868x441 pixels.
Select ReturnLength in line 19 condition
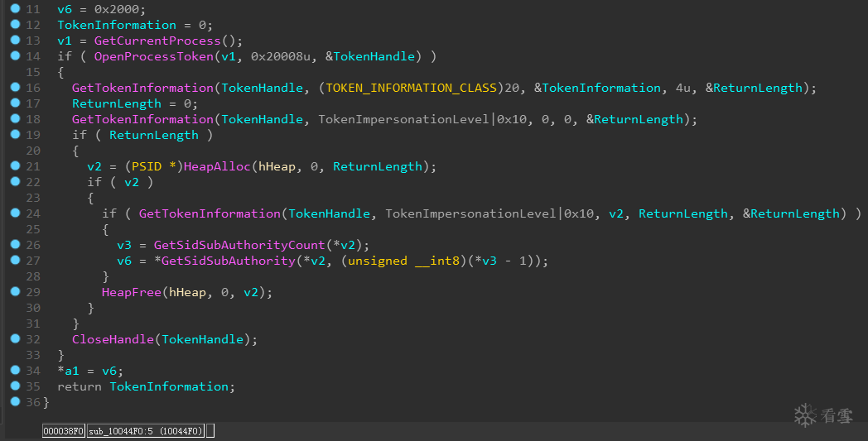153,135
